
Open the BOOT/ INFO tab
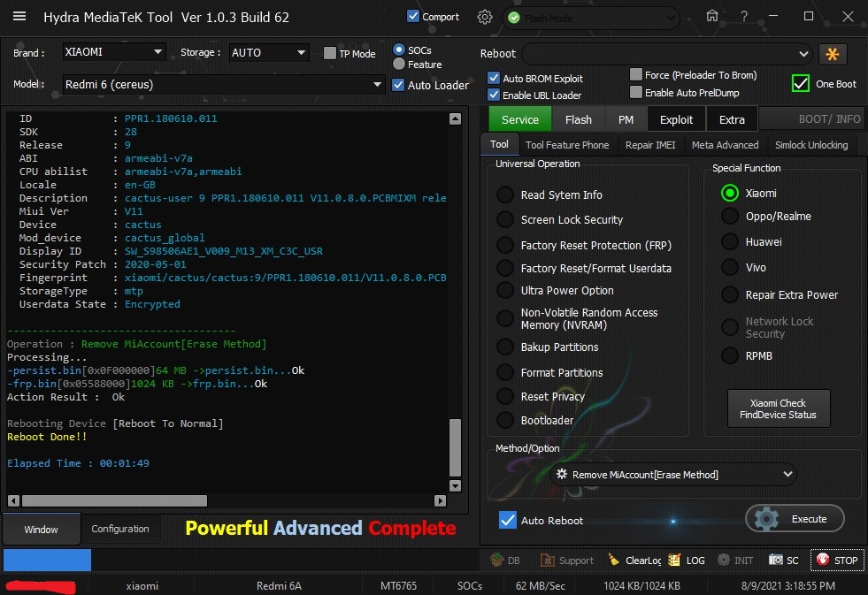point(811,118)
